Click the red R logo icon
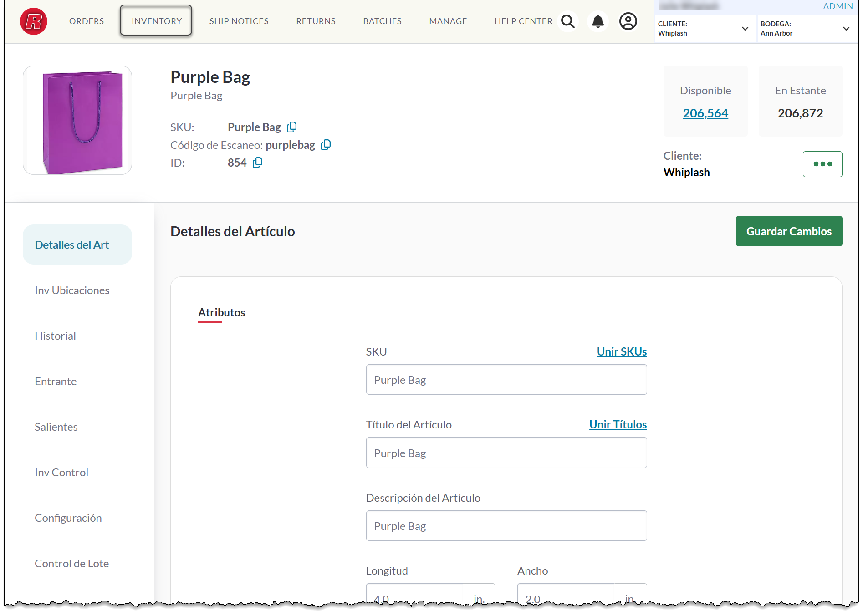This screenshot has height=616, width=863. click(34, 21)
